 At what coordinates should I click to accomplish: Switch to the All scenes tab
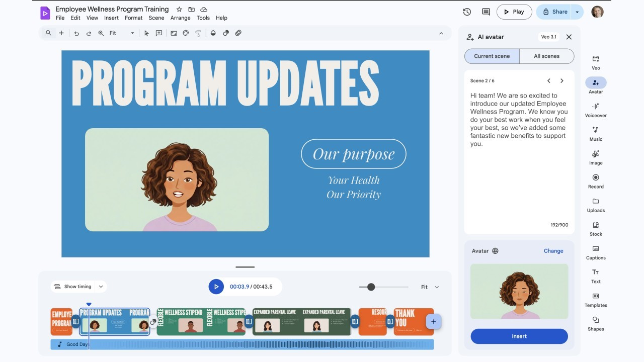coord(546,56)
